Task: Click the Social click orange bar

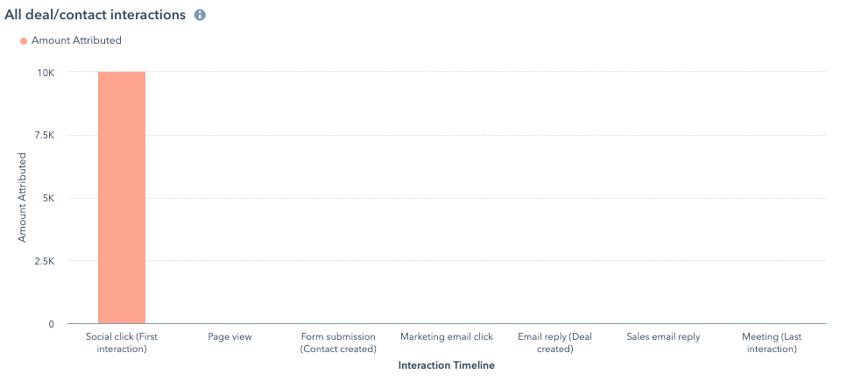Action: pyautogui.click(x=122, y=198)
